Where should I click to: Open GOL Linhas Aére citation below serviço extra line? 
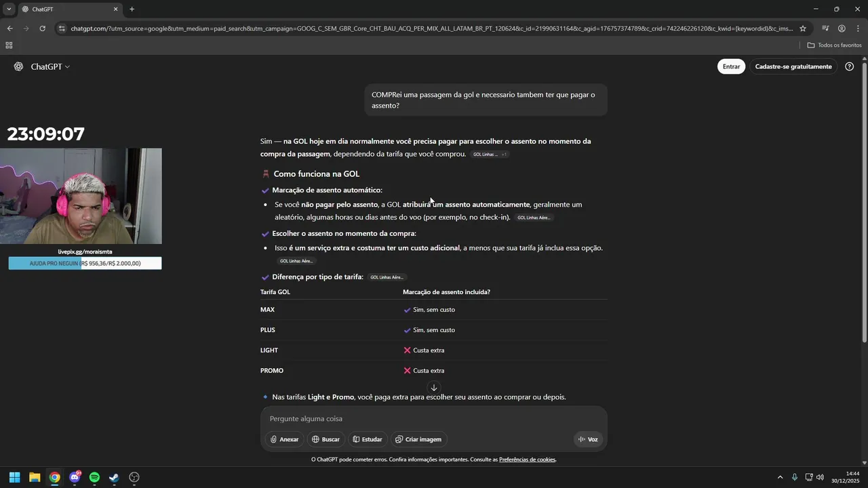point(296,261)
